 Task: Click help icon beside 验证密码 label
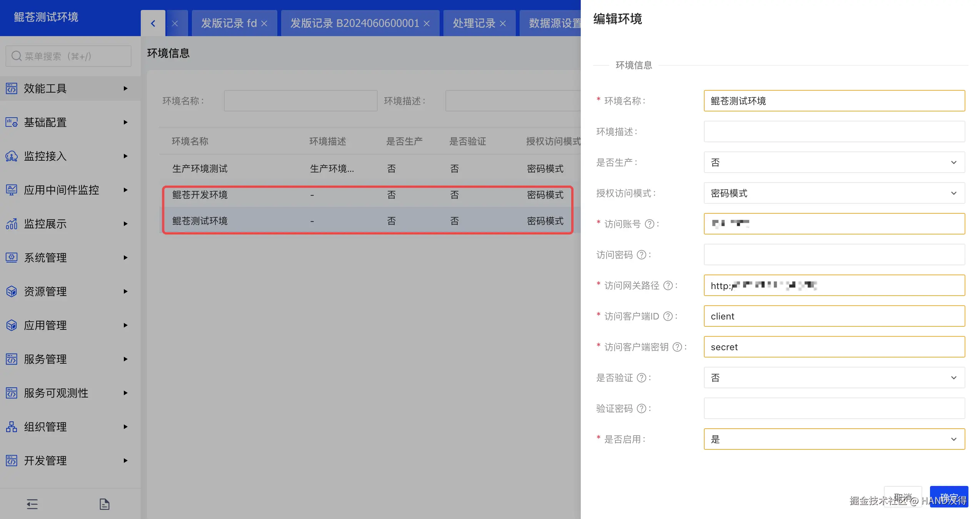(x=641, y=409)
